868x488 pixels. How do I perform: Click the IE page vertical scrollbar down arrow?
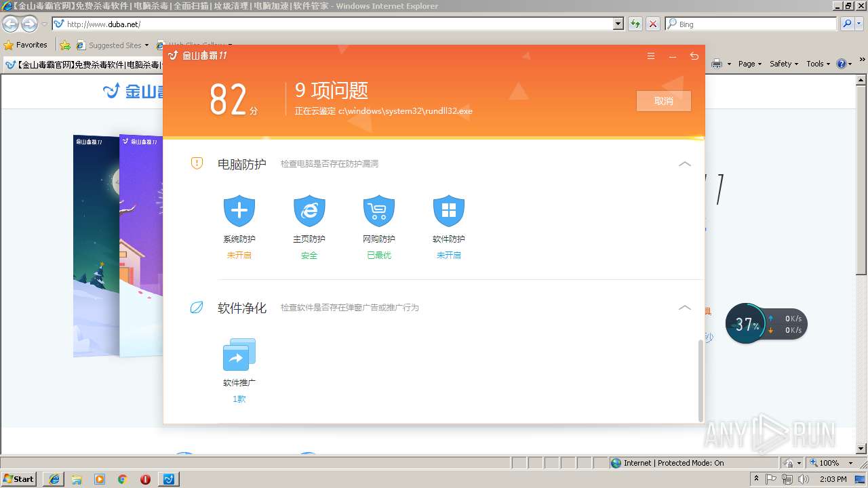point(862,449)
